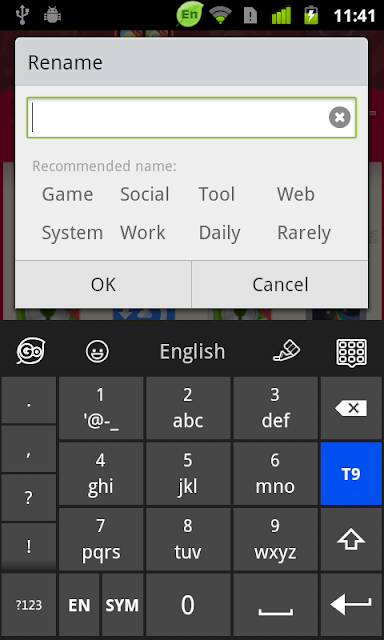The width and height of the screenshot is (384, 640).
Task: Open the emoji smiley panel
Action: point(97,351)
